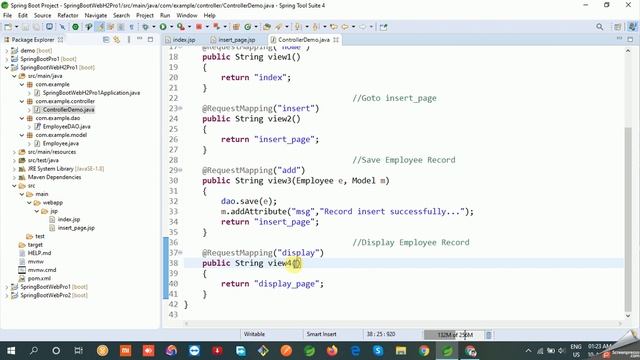The image size is (640, 360).
Task: Click the green Run button in toolbar
Action: (163, 27)
